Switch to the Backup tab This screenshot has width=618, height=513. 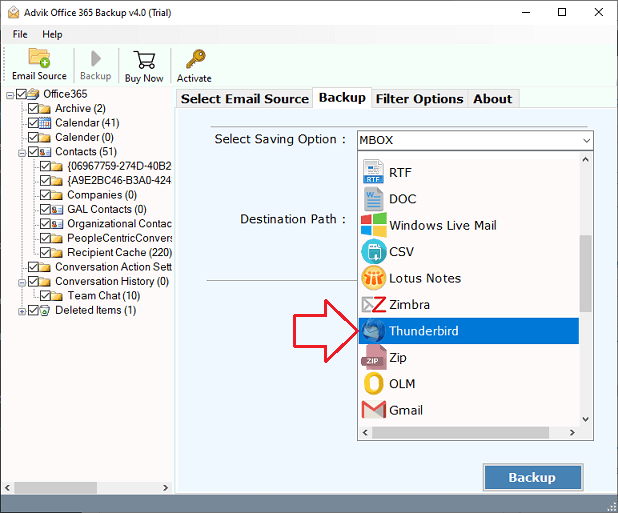click(x=342, y=97)
